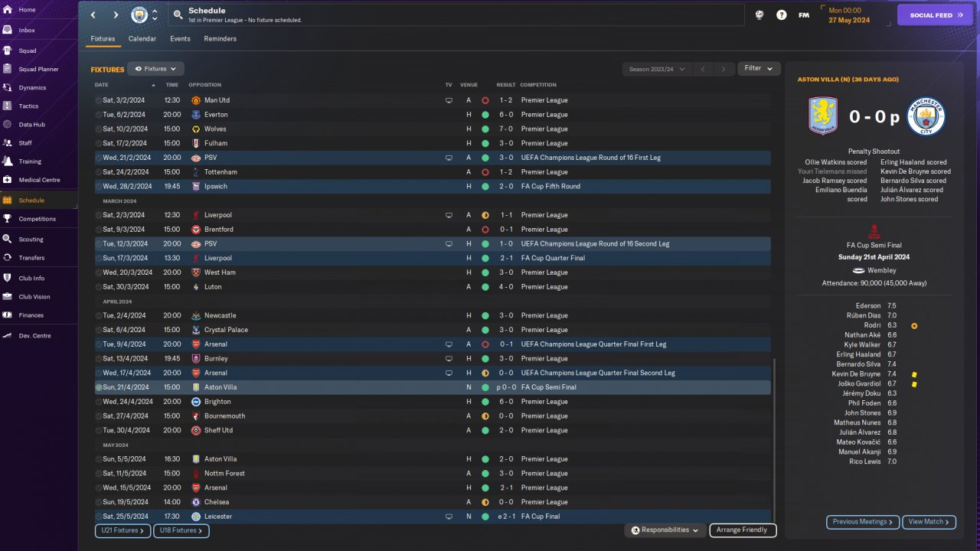Open Previous Meetings

click(x=862, y=522)
